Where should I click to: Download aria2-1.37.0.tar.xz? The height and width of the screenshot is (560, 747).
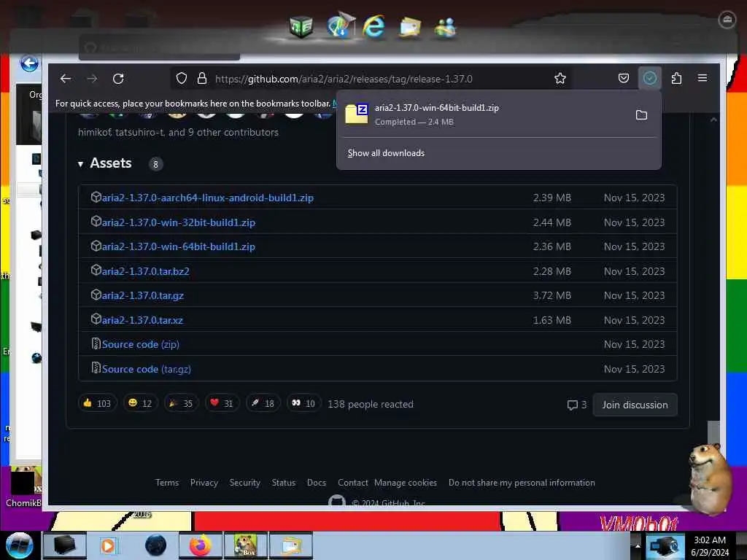coord(142,321)
